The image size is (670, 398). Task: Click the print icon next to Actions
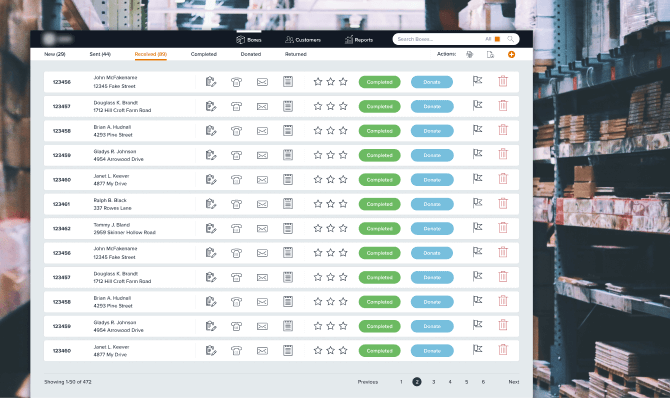tap(470, 54)
